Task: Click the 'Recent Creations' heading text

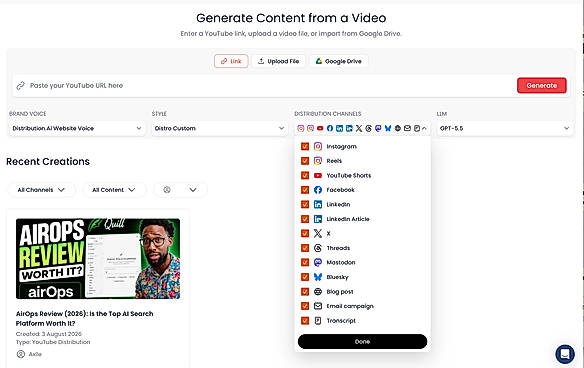Action: tap(48, 162)
